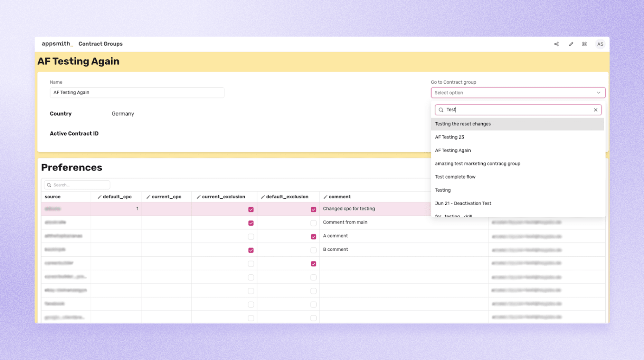Edit the comment column via pencil icon
Image resolution: width=644 pixels, height=360 pixels.
click(x=326, y=196)
